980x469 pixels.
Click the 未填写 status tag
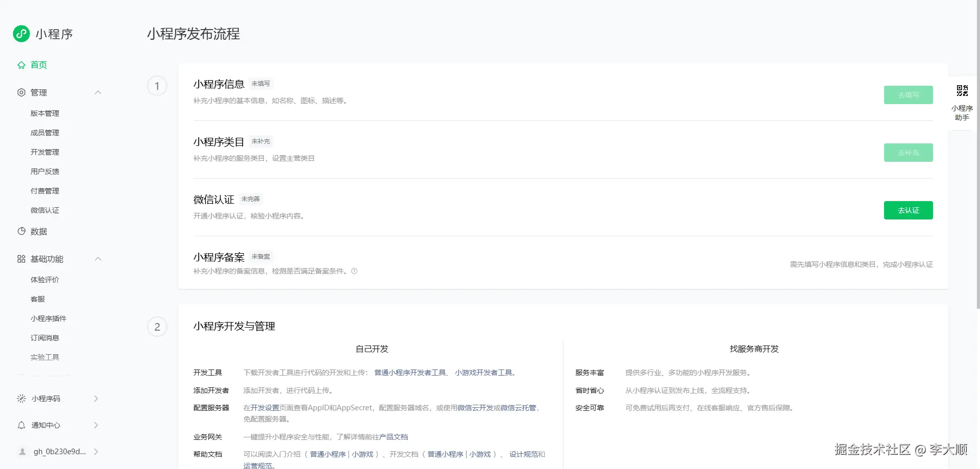click(261, 84)
